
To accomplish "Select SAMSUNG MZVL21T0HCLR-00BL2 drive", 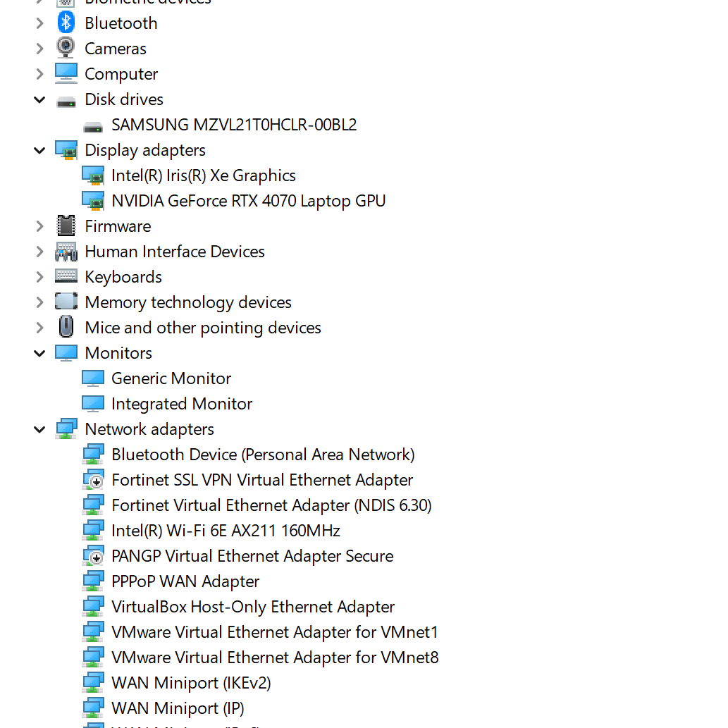I will tap(234, 125).
